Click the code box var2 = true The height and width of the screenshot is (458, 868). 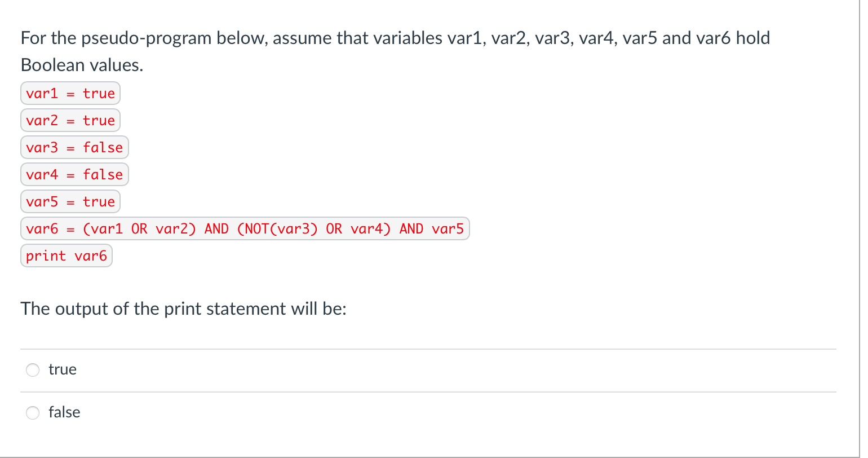pos(70,120)
